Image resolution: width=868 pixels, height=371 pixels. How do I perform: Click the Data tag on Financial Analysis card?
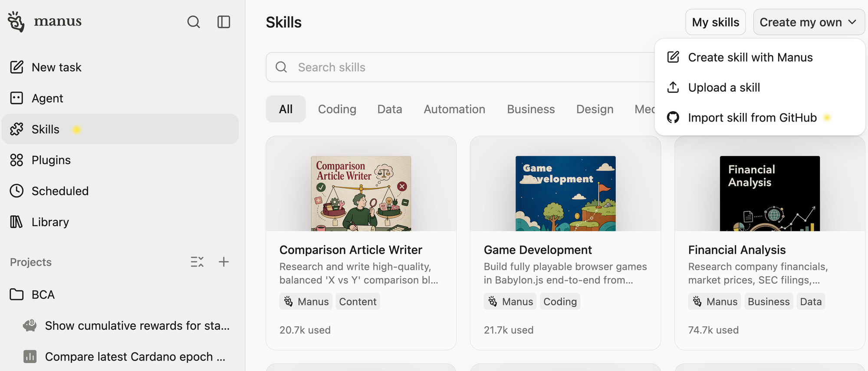(811, 302)
